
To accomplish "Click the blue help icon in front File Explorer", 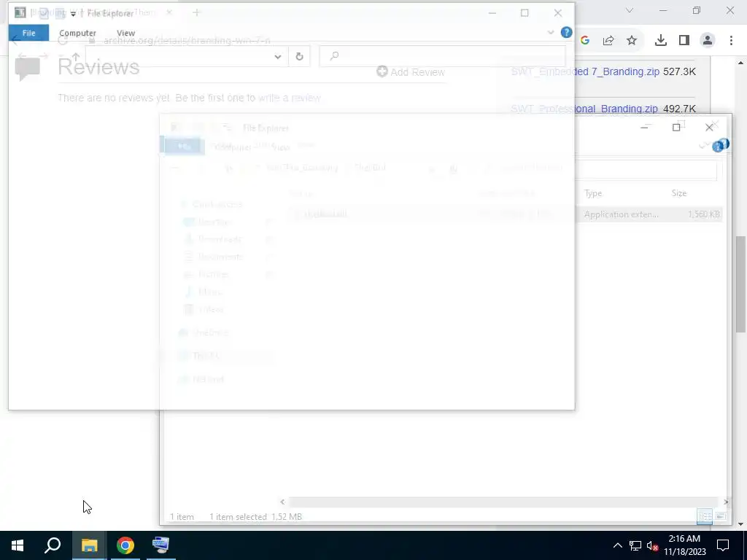I will pos(566,32).
